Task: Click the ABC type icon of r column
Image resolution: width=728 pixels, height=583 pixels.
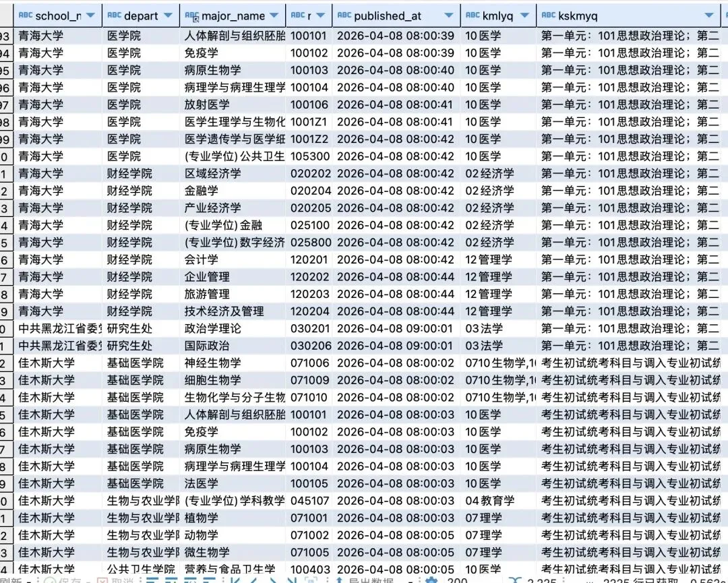Action: (298, 16)
